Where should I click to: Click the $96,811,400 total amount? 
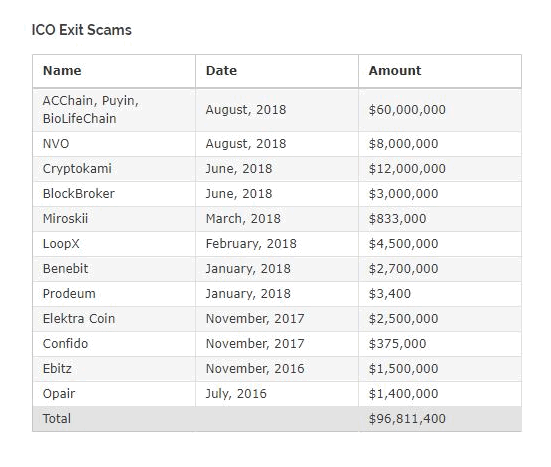click(x=407, y=419)
